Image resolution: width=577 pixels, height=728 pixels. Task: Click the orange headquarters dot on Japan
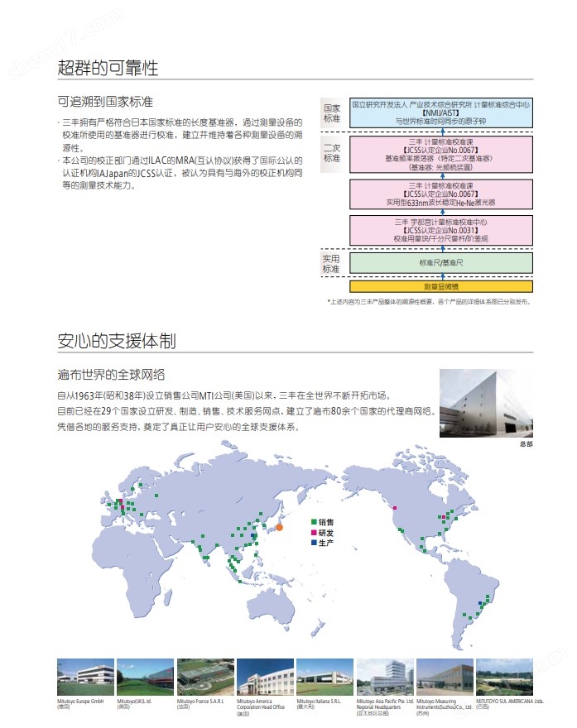[x=279, y=527]
